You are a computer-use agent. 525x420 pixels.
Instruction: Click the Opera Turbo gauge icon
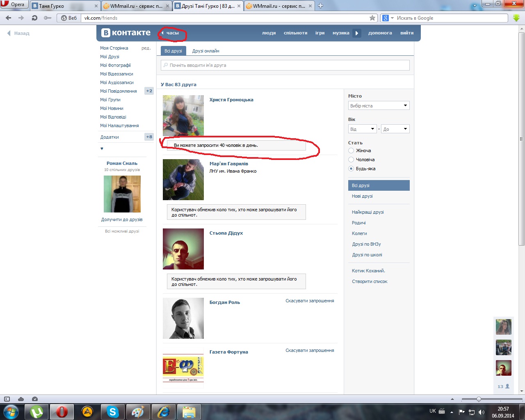click(35, 399)
